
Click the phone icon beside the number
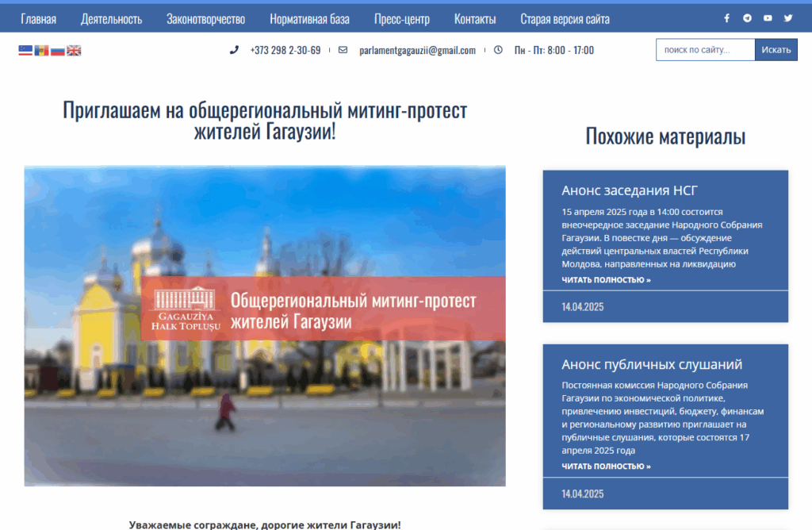point(234,50)
